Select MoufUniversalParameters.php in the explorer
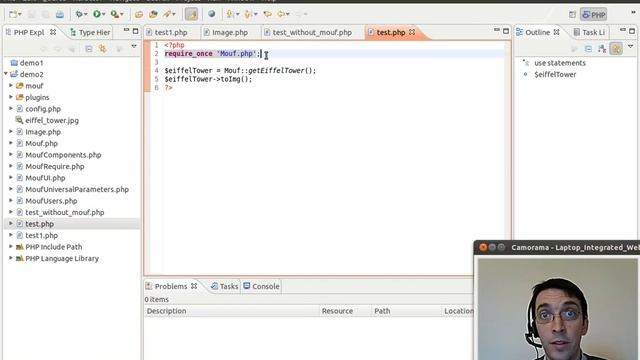 point(77,189)
